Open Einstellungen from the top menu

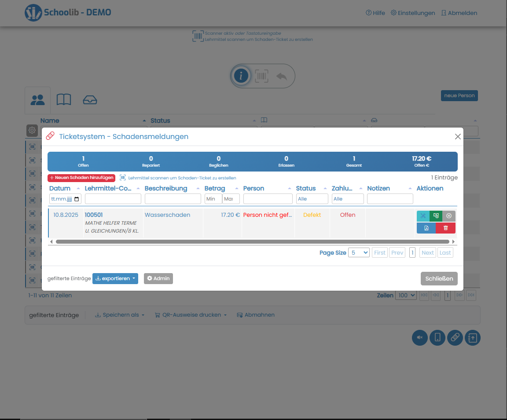[412, 13]
